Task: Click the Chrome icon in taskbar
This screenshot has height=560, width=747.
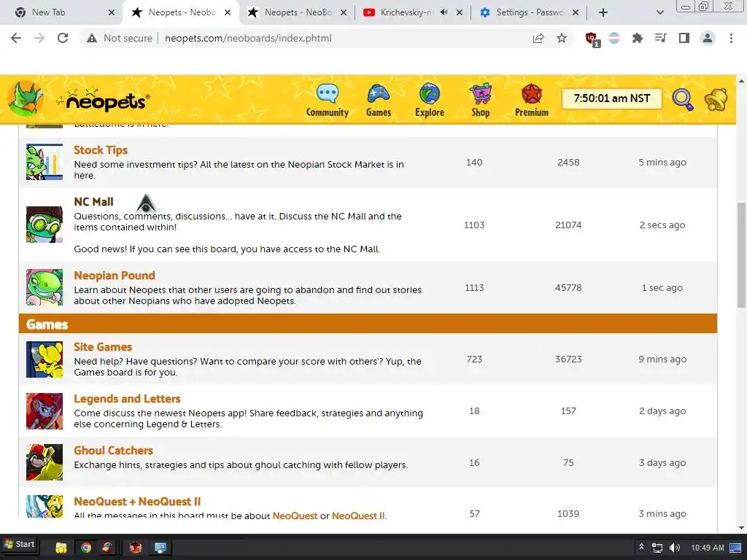Action: pos(86,547)
